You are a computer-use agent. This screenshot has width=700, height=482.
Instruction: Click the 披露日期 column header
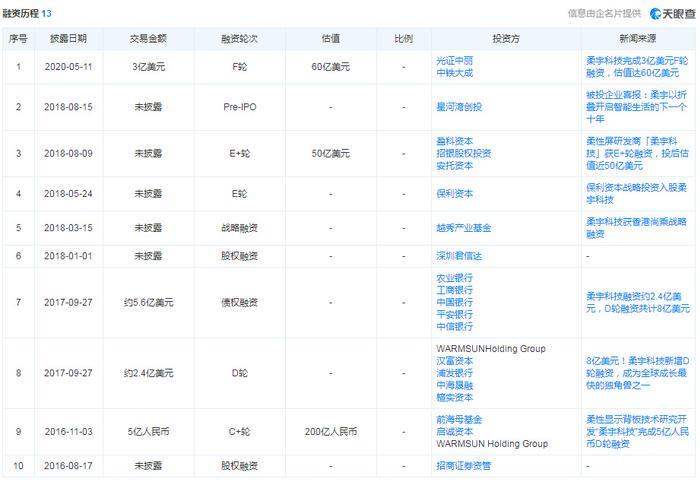(x=68, y=39)
